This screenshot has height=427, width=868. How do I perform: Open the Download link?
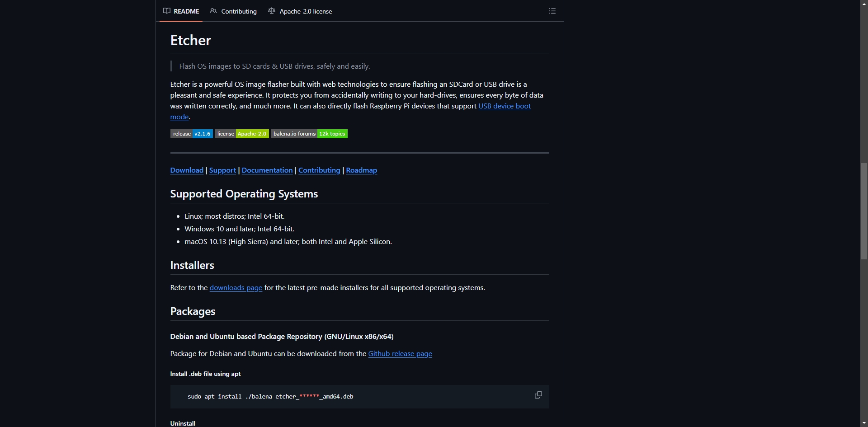point(187,170)
